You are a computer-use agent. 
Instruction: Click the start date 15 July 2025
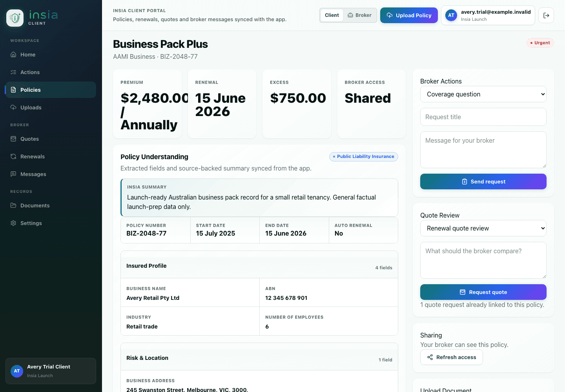(215, 233)
